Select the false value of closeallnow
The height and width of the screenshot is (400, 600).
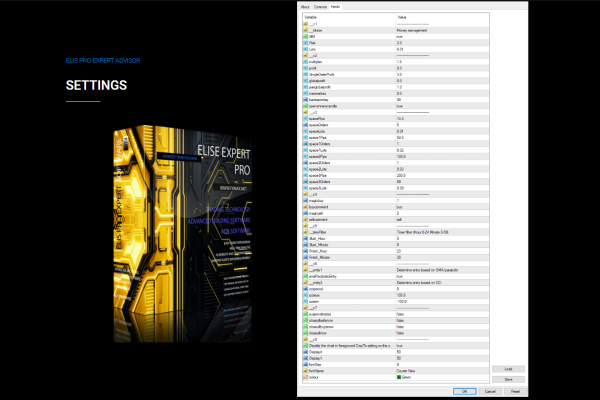(x=400, y=333)
